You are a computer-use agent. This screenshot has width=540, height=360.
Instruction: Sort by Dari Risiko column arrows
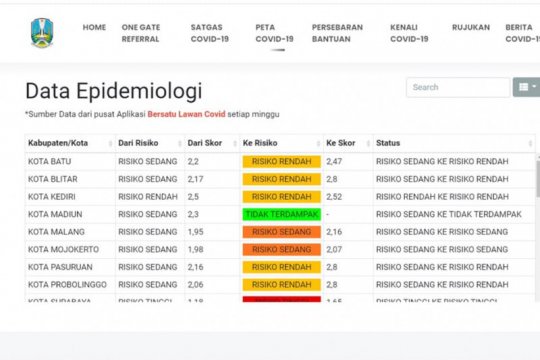pyautogui.click(x=179, y=143)
